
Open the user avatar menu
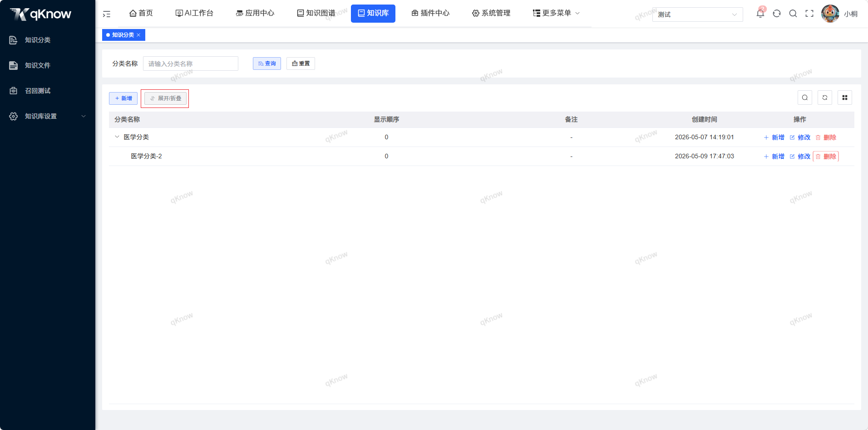click(x=830, y=14)
